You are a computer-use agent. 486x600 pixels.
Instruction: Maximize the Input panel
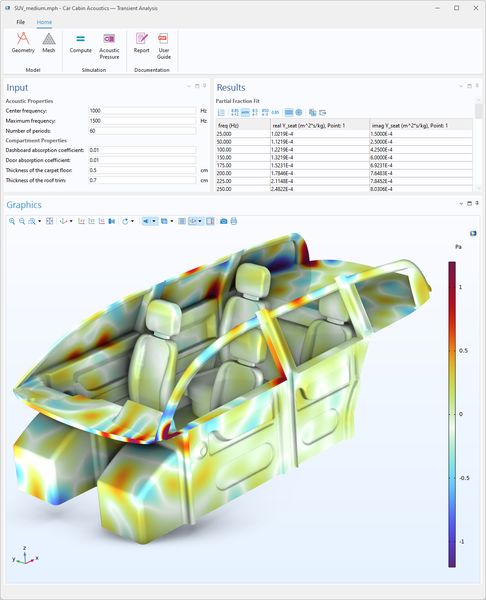(197, 86)
